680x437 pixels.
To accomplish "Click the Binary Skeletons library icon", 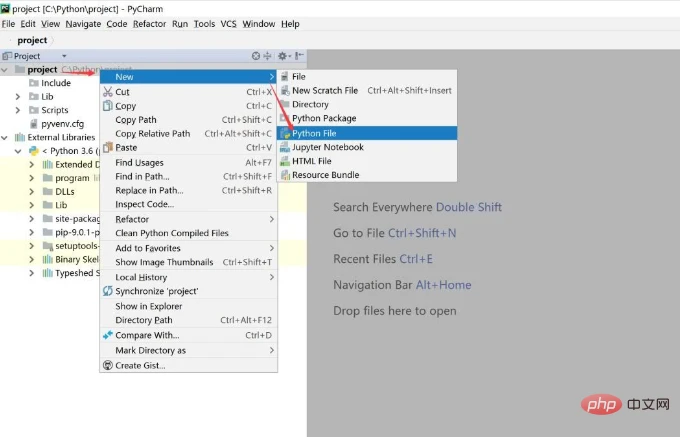I will pyautogui.click(x=48, y=259).
